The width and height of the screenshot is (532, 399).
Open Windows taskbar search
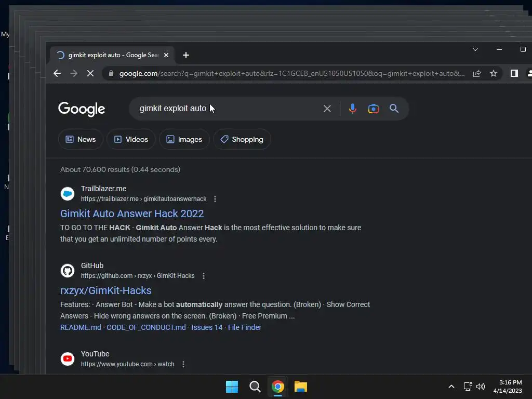pyautogui.click(x=255, y=387)
